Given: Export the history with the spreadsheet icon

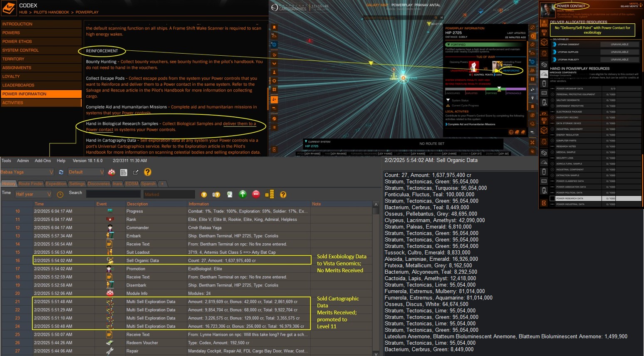Looking at the screenshot, I should [229, 194].
